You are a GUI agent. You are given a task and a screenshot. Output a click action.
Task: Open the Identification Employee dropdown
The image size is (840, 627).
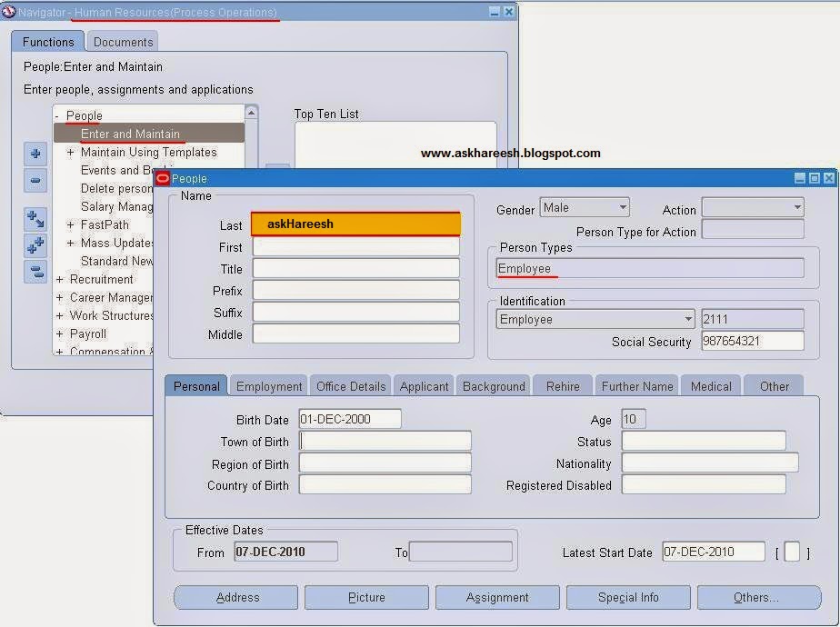pos(688,319)
